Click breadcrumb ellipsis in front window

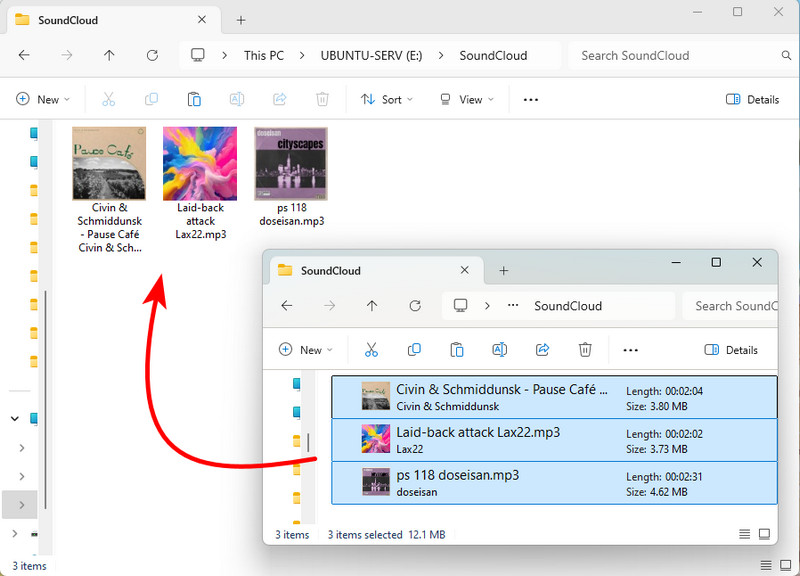coord(513,306)
